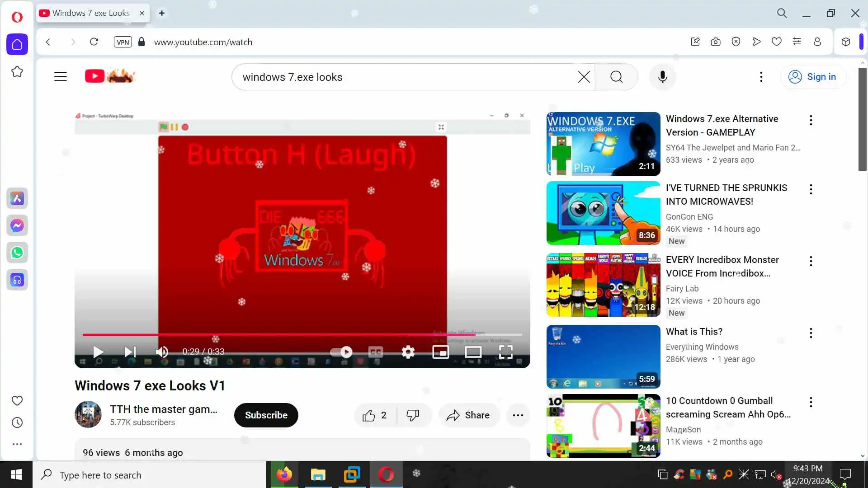The height and width of the screenshot is (488, 868).
Task: Open the three-dot menu beside Share
Action: (518, 415)
